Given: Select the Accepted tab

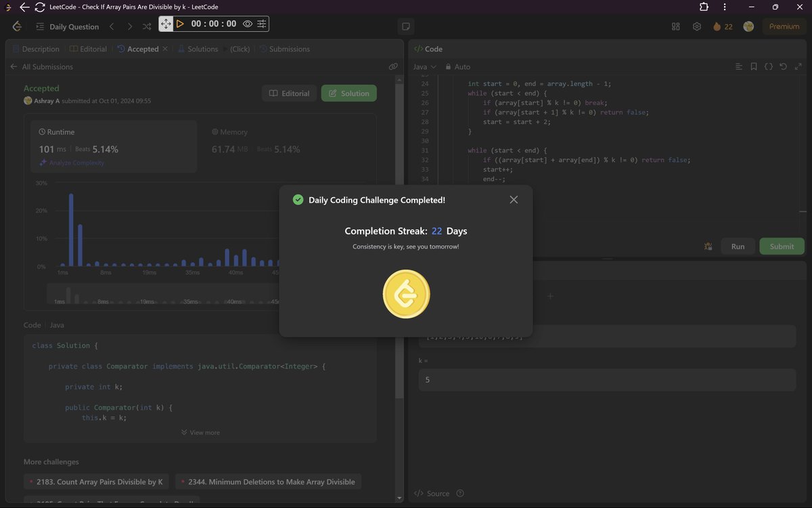Looking at the screenshot, I should point(137,49).
